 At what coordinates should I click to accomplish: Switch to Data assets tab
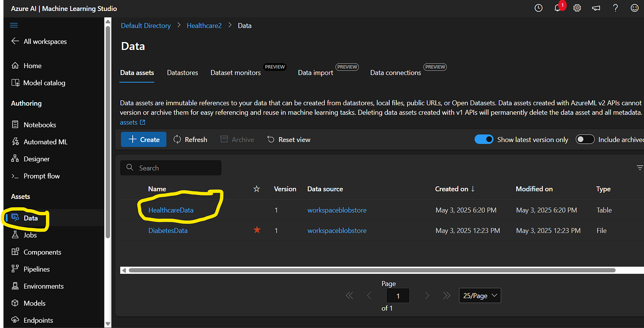[x=137, y=72]
